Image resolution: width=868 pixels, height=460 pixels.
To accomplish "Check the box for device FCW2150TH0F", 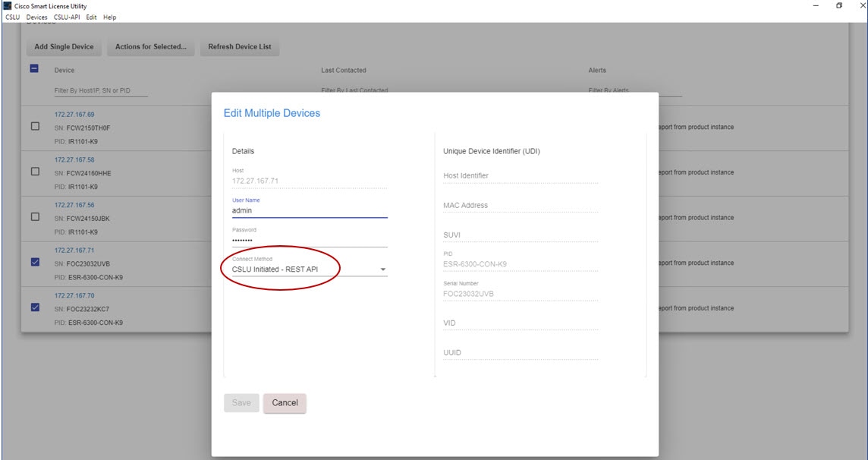I will [x=36, y=126].
